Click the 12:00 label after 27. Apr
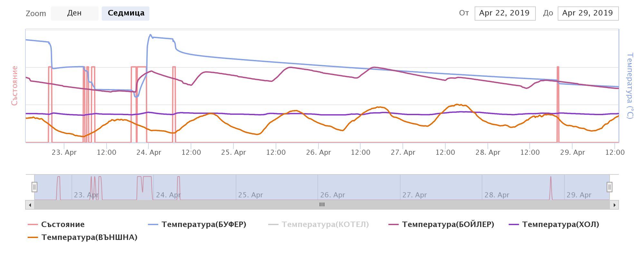The width and height of the screenshot is (644, 258). [445, 152]
